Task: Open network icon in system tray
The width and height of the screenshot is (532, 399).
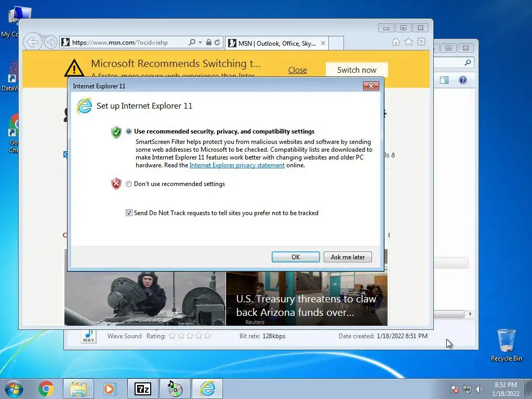Action: point(467,389)
